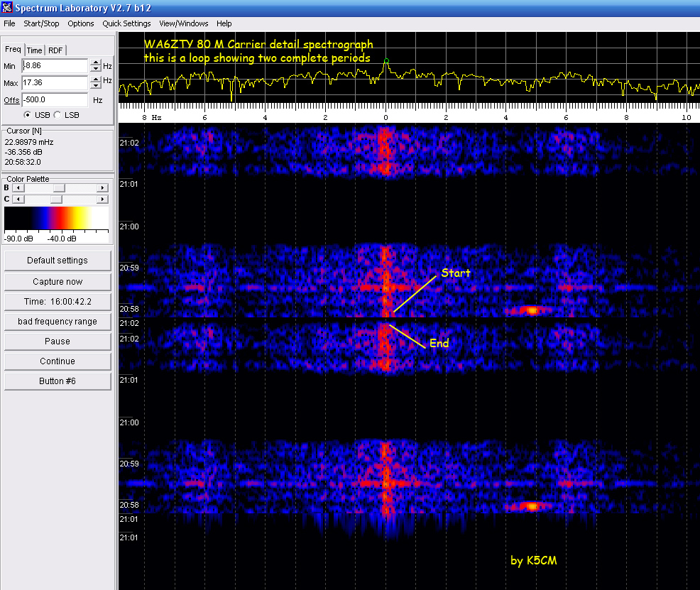The height and width of the screenshot is (590, 700).
Task: Click the C contrast slider thumb
Action: coord(56,199)
